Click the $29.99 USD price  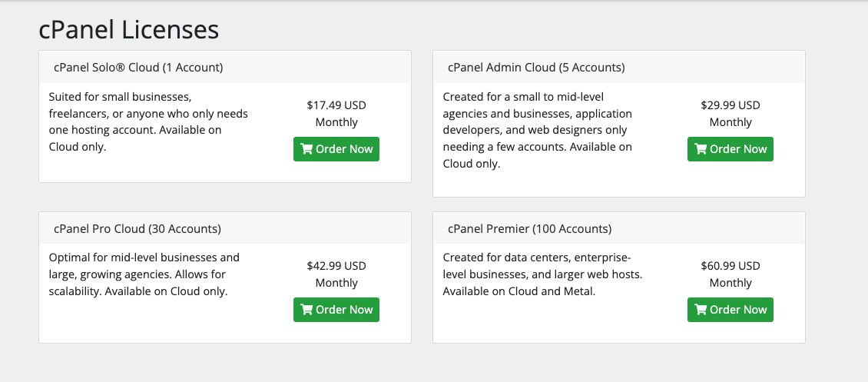(x=731, y=105)
